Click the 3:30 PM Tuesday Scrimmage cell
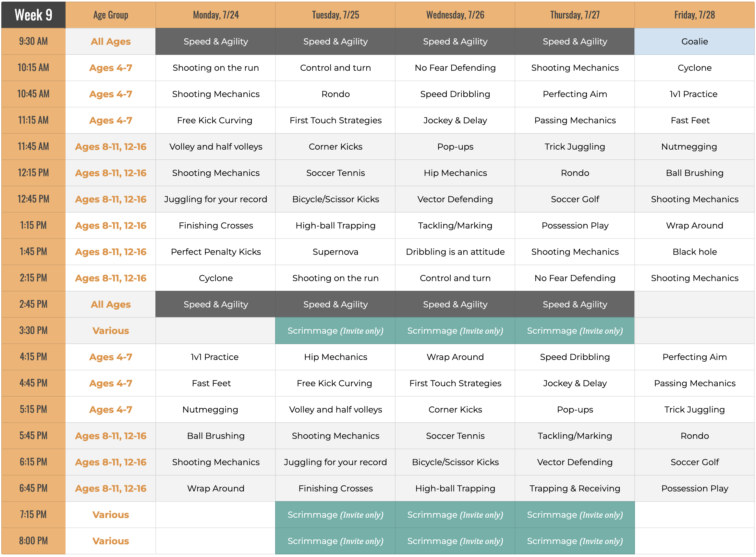Viewport: 756px width, 557px height. tap(335, 331)
